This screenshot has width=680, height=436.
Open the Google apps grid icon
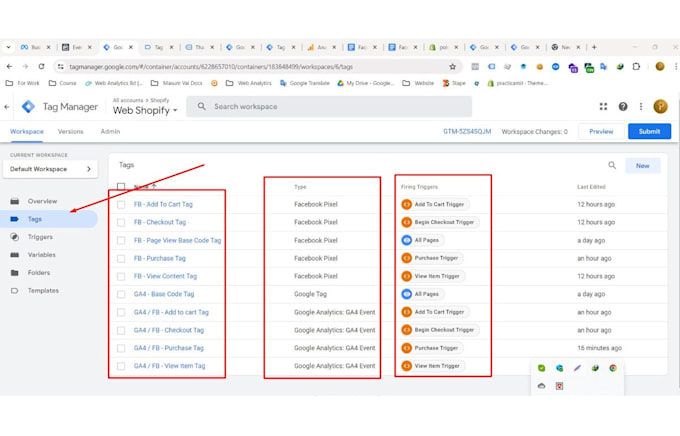click(603, 106)
